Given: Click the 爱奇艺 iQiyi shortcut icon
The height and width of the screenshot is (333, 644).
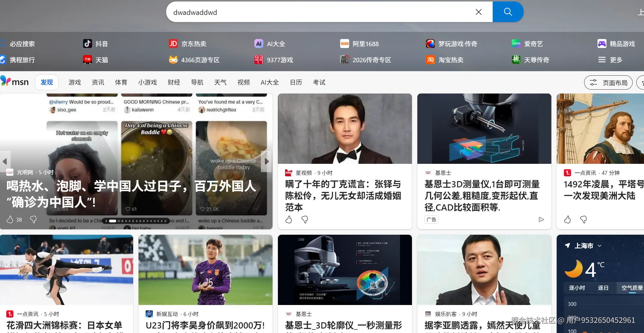Looking at the screenshot, I should [516, 44].
